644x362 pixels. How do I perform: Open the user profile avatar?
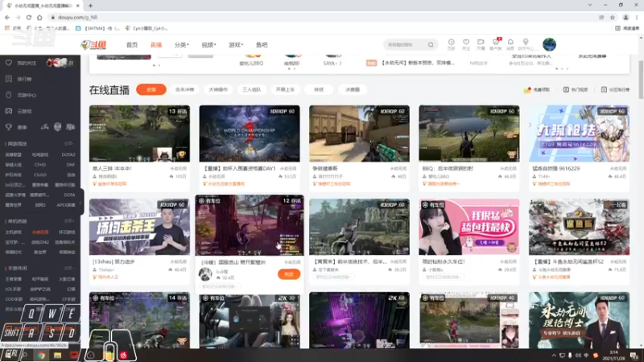pyautogui.click(x=549, y=44)
